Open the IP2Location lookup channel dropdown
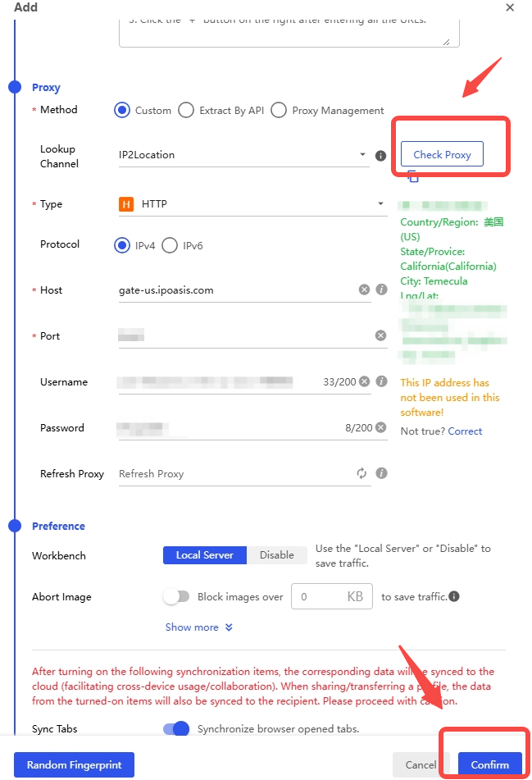Screen dimensions: 532x780 pyautogui.click(x=243, y=155)
